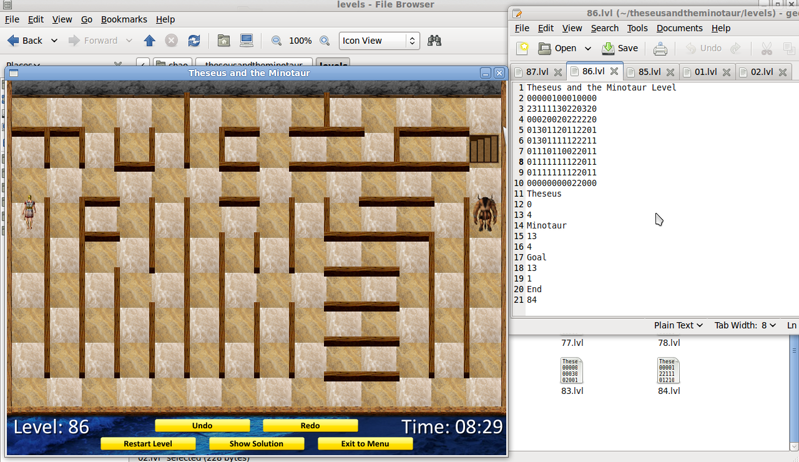Click Show Solution button
Image resolution: width=799 pixels, height=462 pixels.
click(256, 444)
